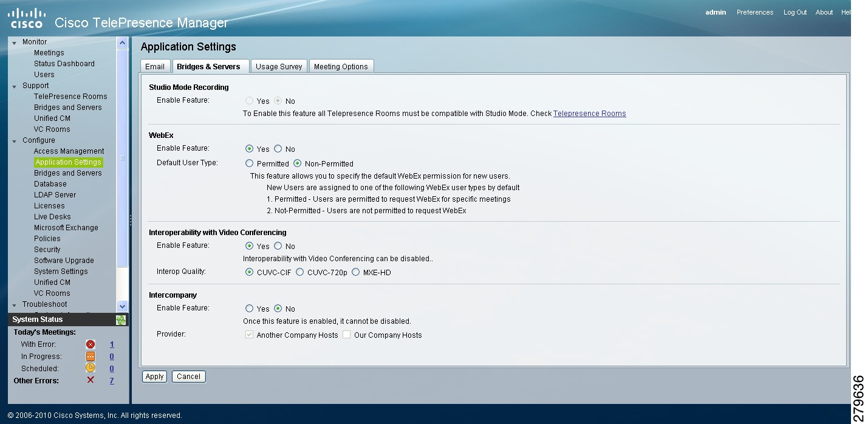Set Interop Quality to MXE-HD
The image size is (868, 424).
(356, 272)
